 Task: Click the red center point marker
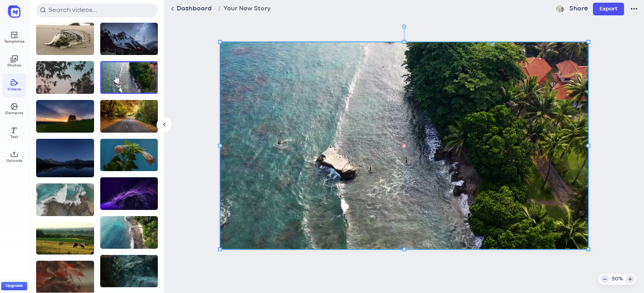coord(404,146)
